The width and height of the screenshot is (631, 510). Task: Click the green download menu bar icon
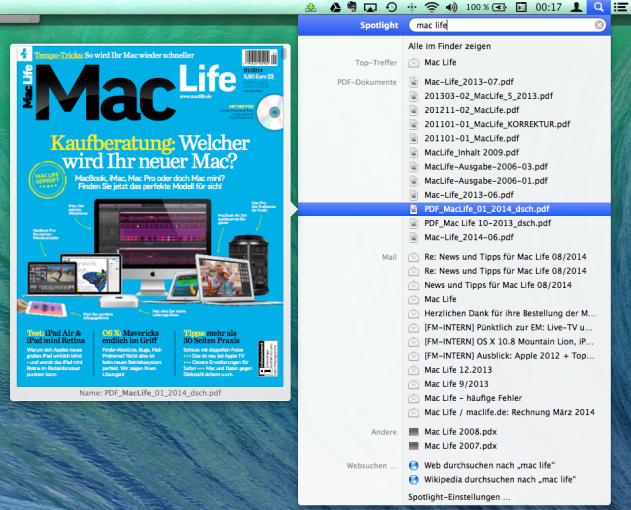click(311, 7)
